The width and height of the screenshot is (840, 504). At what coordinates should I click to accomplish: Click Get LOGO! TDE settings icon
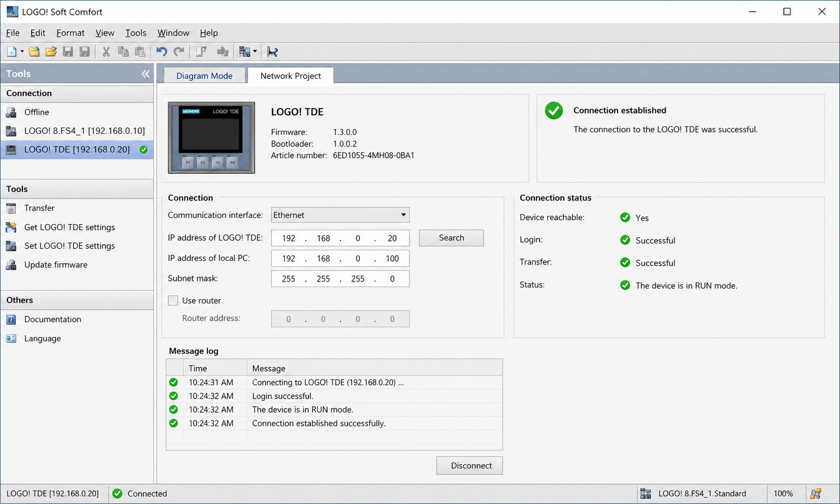tap(11, 227)
